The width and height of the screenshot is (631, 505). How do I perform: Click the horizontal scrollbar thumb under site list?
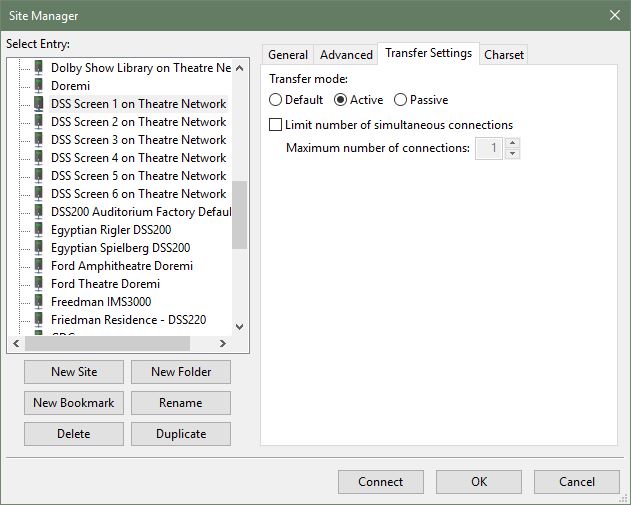coord(107,343)
